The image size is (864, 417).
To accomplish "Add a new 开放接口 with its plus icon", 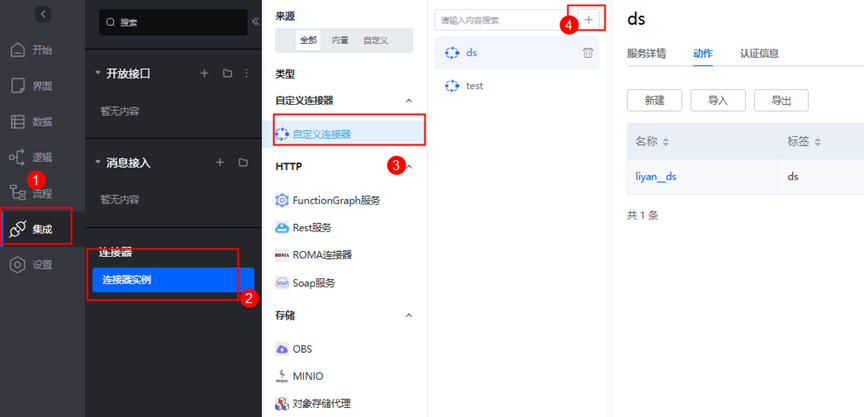I will tap(204, 73).
